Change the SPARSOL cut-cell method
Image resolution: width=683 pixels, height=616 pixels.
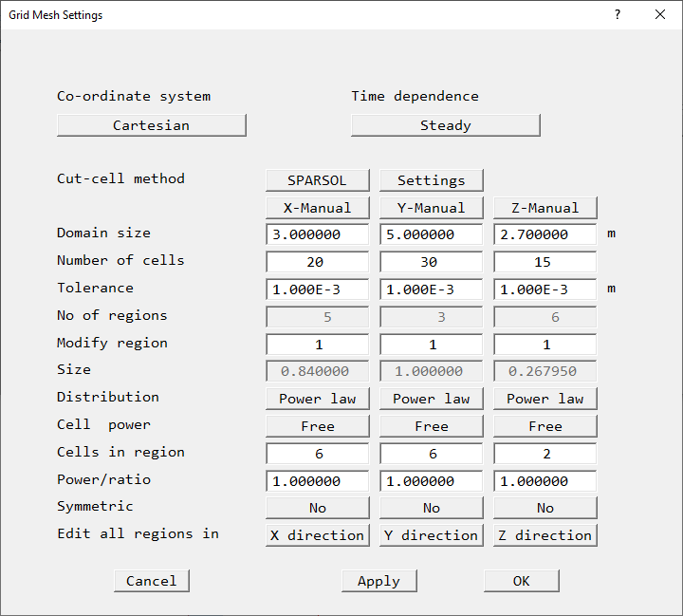(317, 180)
